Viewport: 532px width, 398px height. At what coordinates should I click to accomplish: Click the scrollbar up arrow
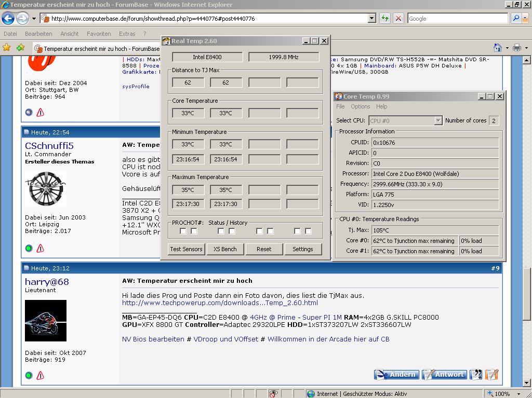pos(526,60)
